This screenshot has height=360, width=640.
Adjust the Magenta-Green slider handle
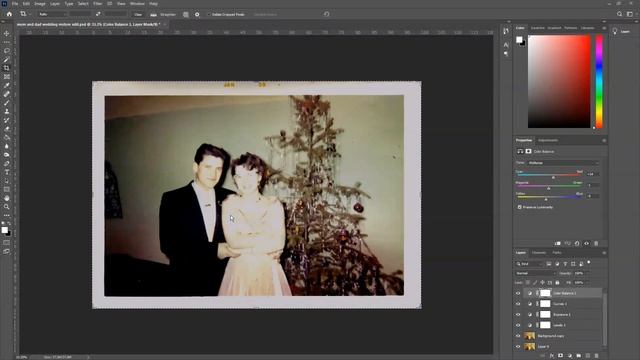[x=549, y=188]
